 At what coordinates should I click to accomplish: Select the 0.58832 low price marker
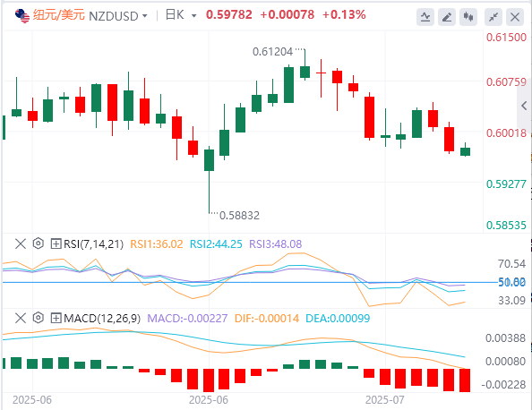[x=239, y=216]
